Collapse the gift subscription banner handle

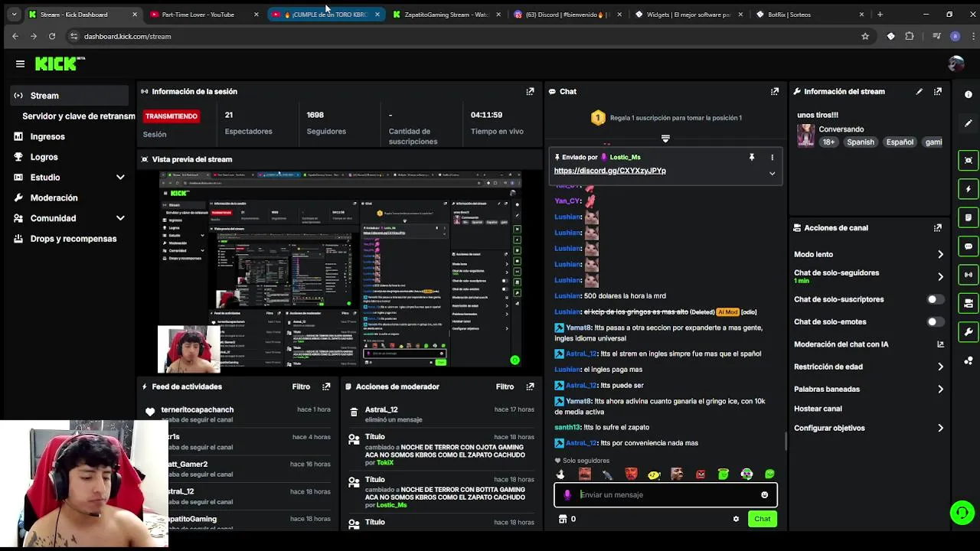tap(665, 139)
